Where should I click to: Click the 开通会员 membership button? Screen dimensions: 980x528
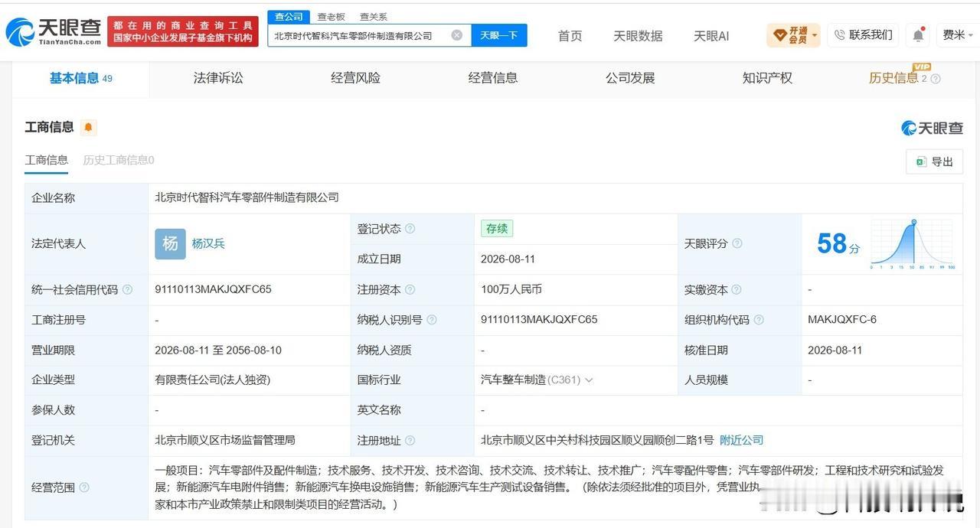(793, 35)
